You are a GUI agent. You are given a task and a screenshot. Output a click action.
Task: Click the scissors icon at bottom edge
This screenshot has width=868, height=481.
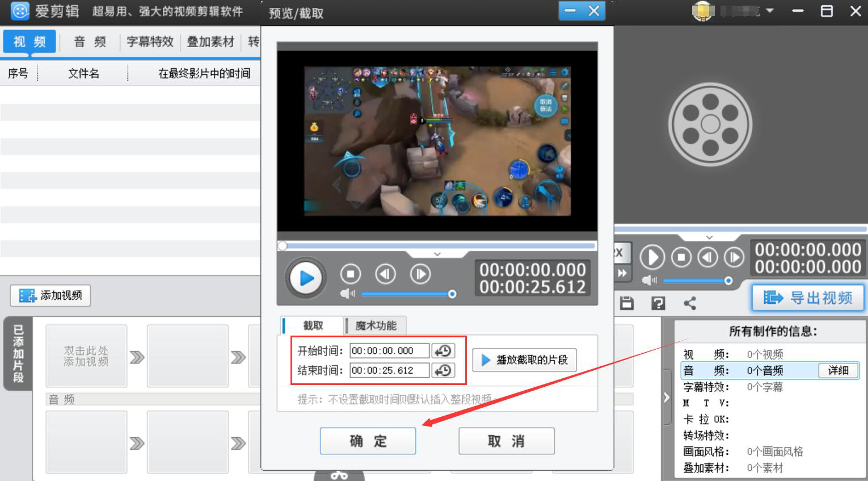click(x=339, y=475)
